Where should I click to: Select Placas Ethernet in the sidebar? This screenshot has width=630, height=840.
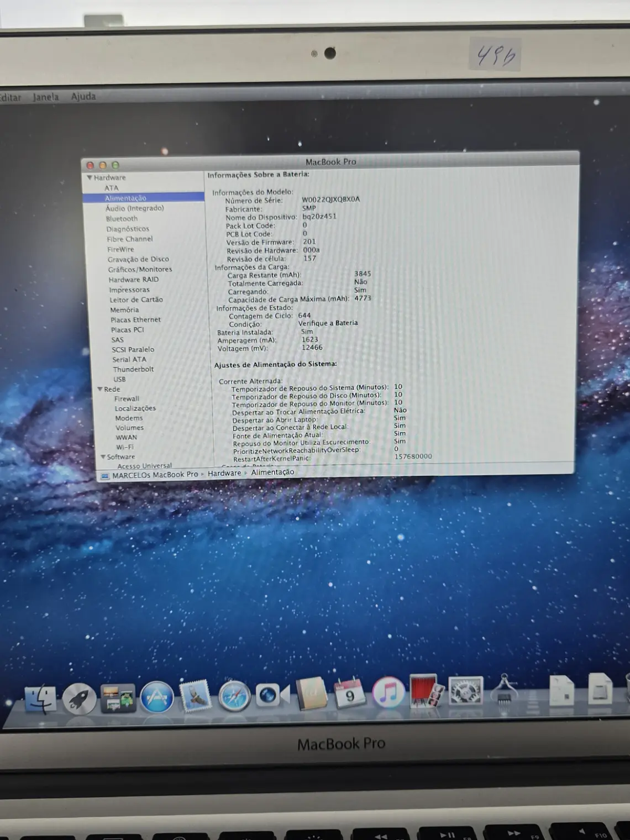click(135, 320)
